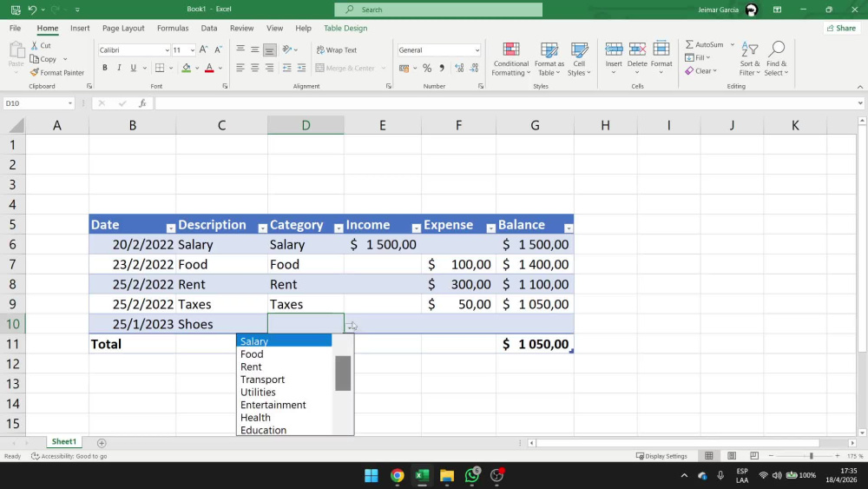The height and width of the screenshot is (489, 868).
Task: Switch to the Formulas tab
Action: 173,28
